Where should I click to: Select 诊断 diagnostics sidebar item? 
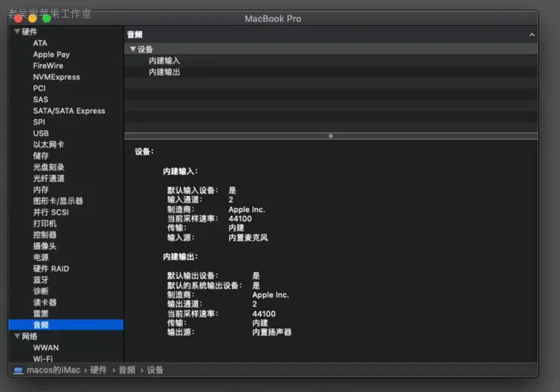[40, 291]
